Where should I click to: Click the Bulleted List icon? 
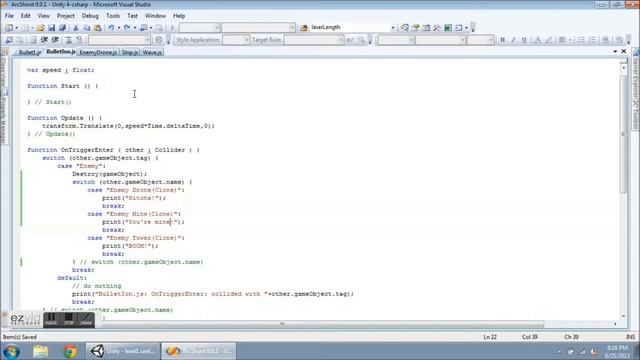point(592,40)
